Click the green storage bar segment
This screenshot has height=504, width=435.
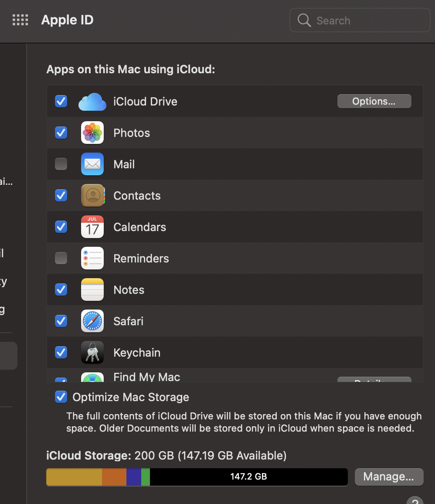(146, 477)
